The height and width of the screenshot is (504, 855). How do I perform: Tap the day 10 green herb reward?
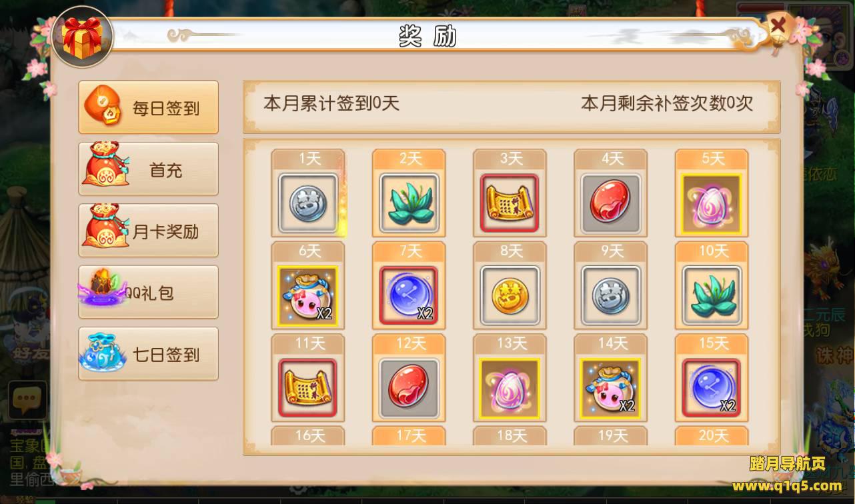pyautogui.click(x=712, y=295)
